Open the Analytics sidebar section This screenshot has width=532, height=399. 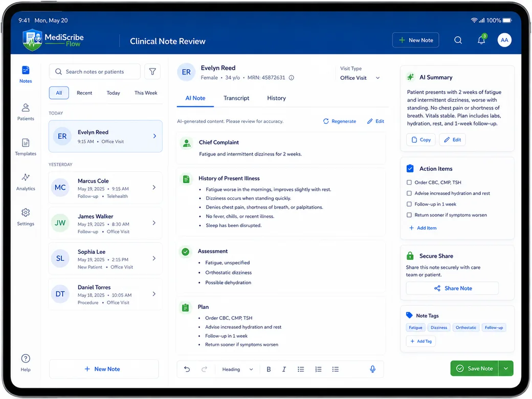click(26, 182)
